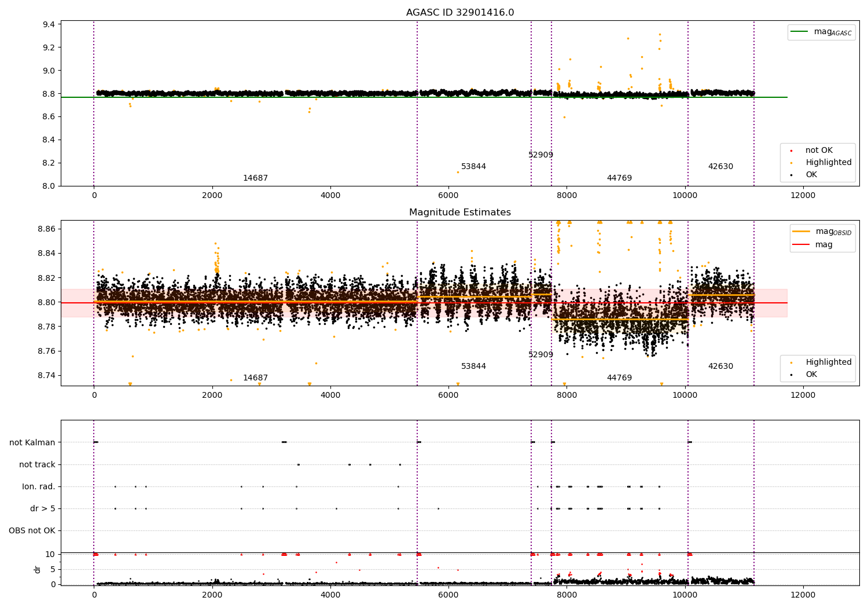Click the 8.6 y-axis tick label
The image size is (868, 608).
click(49, 117)
